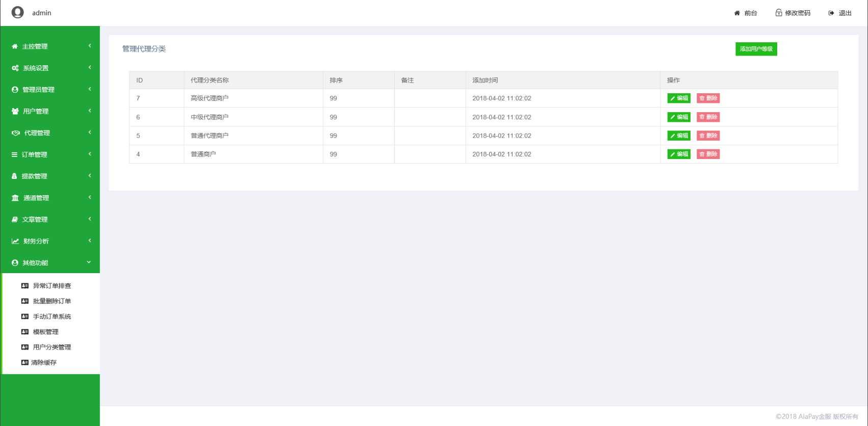Click the 财务分析 chart icon in sidebar
This screenshot has height=426, width=868.
point(15,242)
